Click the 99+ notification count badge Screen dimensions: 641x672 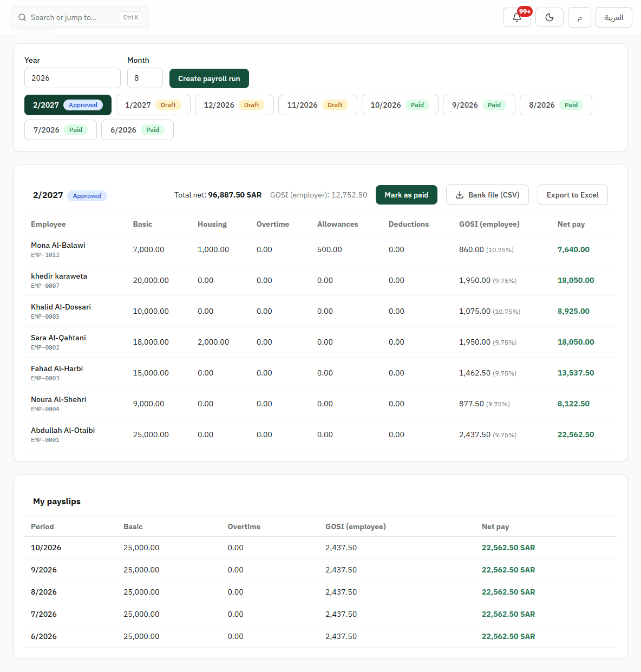click(525, 11)
